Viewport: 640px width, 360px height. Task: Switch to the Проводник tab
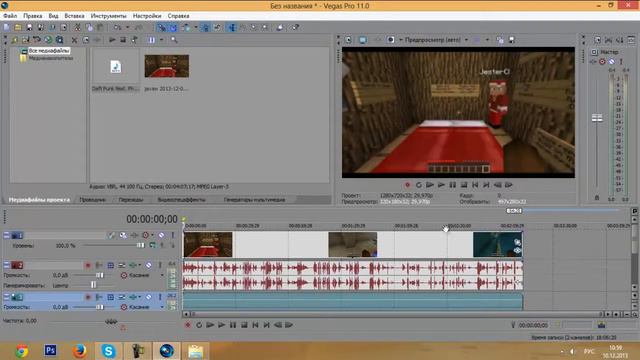(x=93, y=200)
